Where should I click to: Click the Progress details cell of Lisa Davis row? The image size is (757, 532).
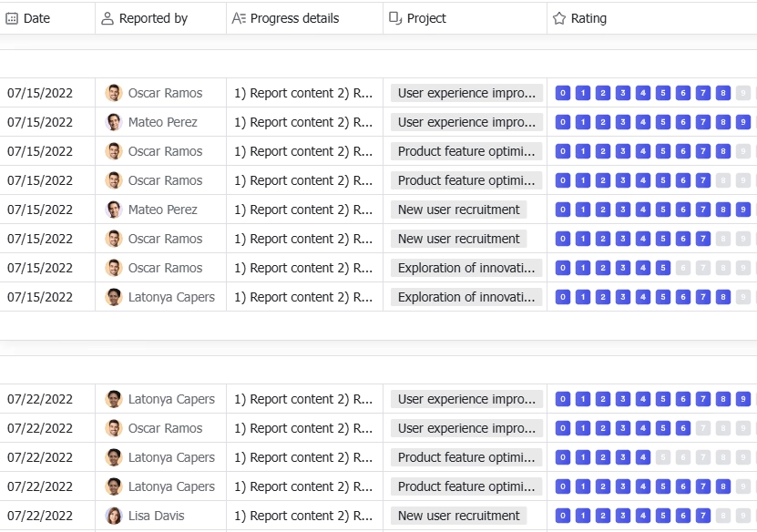(304, 516)
